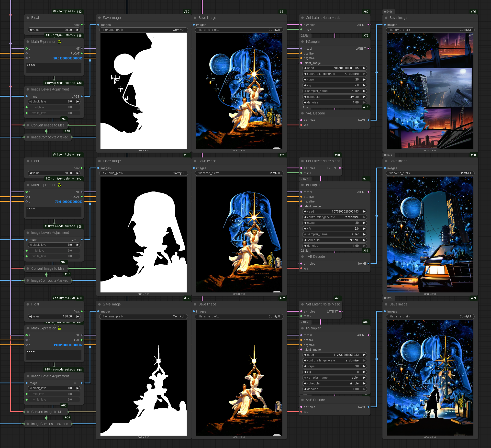Click lightsaber mask preview in Save Image #39

[144, 378]
